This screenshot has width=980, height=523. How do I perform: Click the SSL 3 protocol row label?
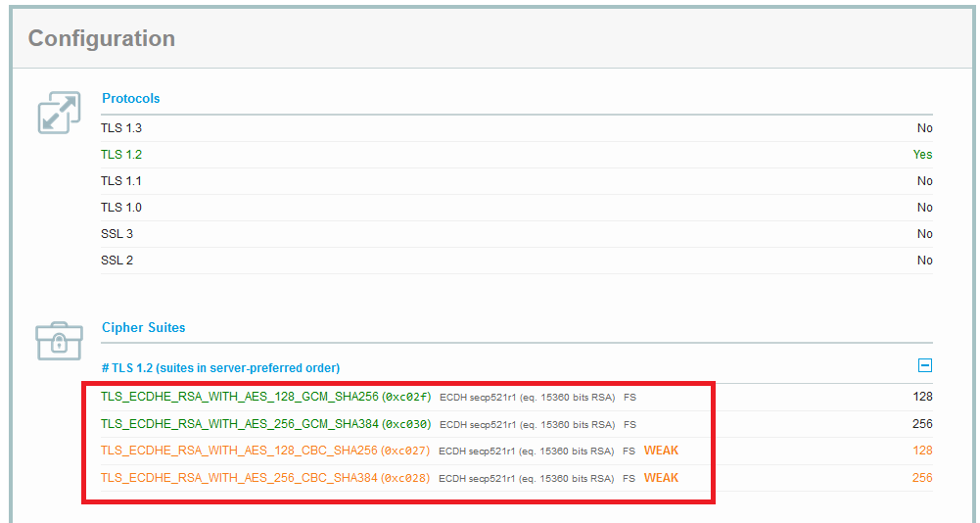[x=117, y=234]
